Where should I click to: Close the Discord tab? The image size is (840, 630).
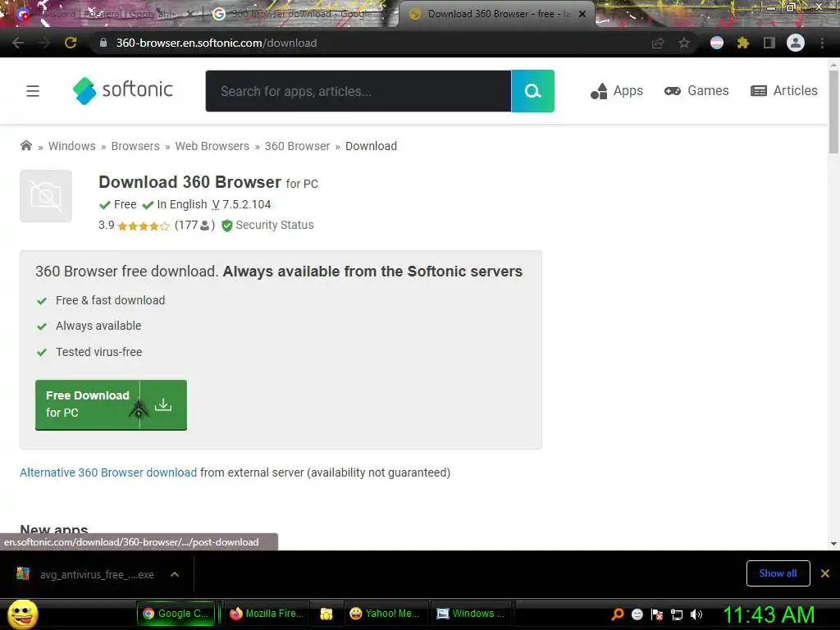pos(189,14)
